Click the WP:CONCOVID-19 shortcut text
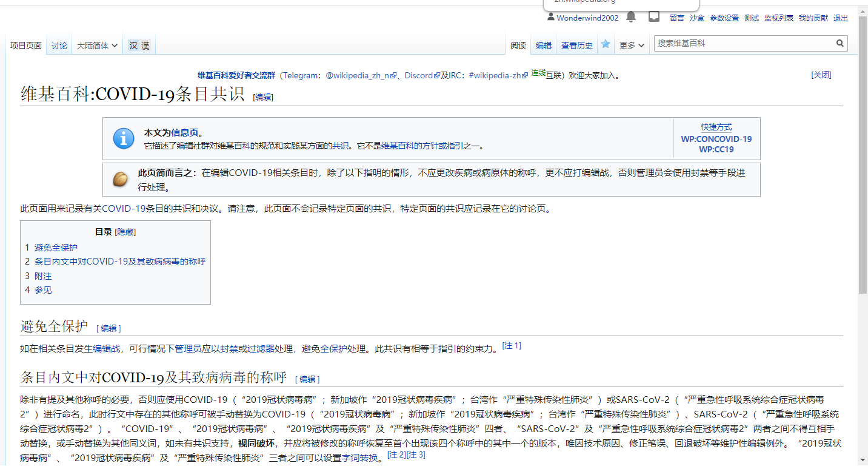868x466 pixels. coord(716,139)
